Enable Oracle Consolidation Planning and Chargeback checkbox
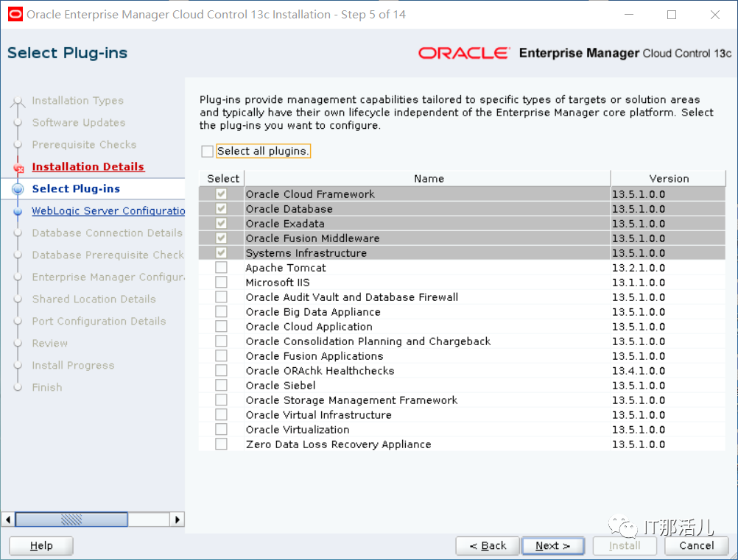 tap(221, 341)
